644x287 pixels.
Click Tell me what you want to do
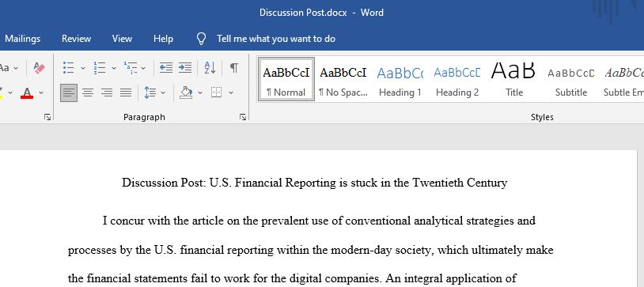[276, 39]
